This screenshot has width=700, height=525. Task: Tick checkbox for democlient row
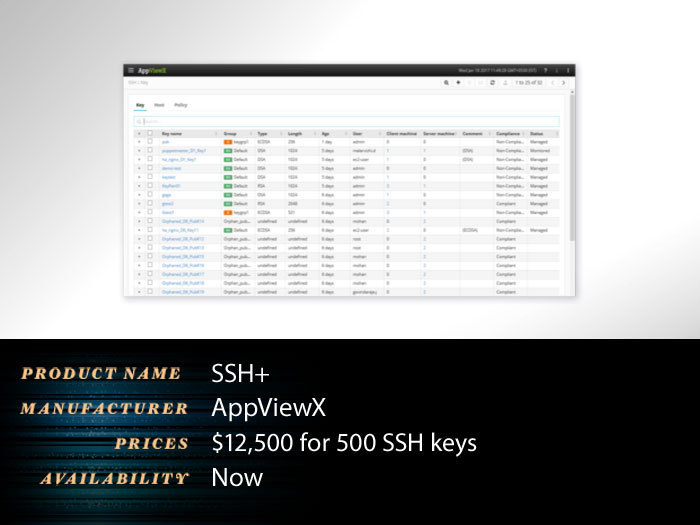(x=150, y=168)
